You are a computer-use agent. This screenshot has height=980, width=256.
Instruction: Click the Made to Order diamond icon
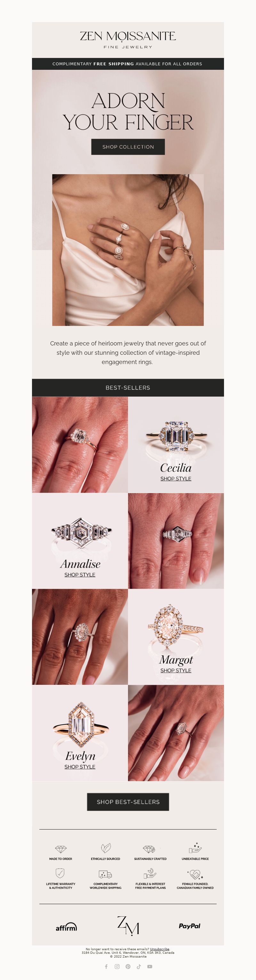coord(61,849)
